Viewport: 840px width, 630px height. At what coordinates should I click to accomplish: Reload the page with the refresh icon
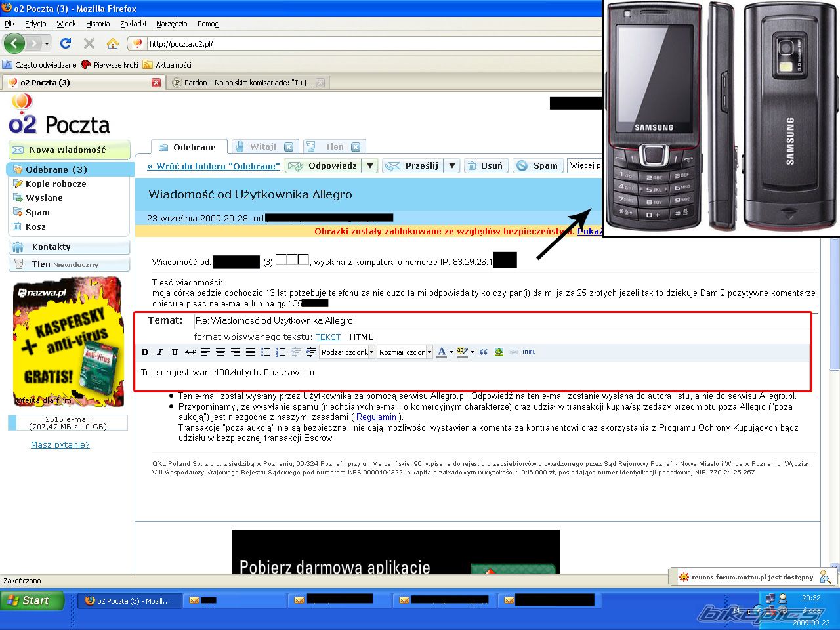coord(66,43)
